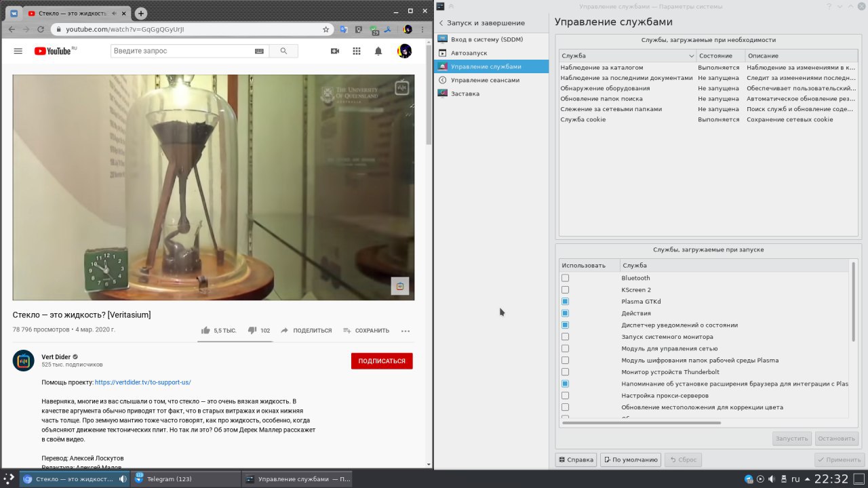Switch to the VK pinned Chrome tab
The width and height of the screenshot is (868, 488).
pos(14,13)
